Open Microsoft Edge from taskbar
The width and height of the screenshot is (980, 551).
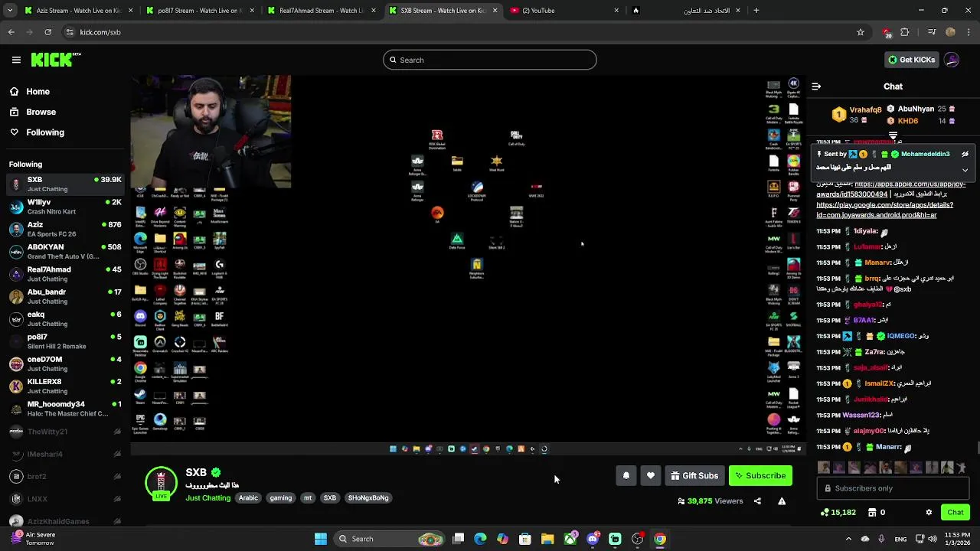click(x=480, y=539)
